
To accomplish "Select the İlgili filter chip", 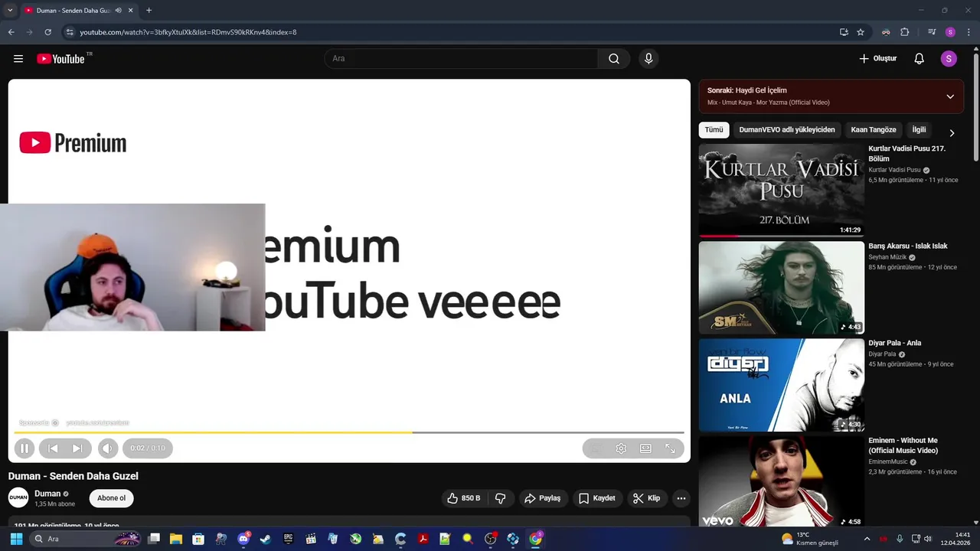I will click(x=919, y=130).
